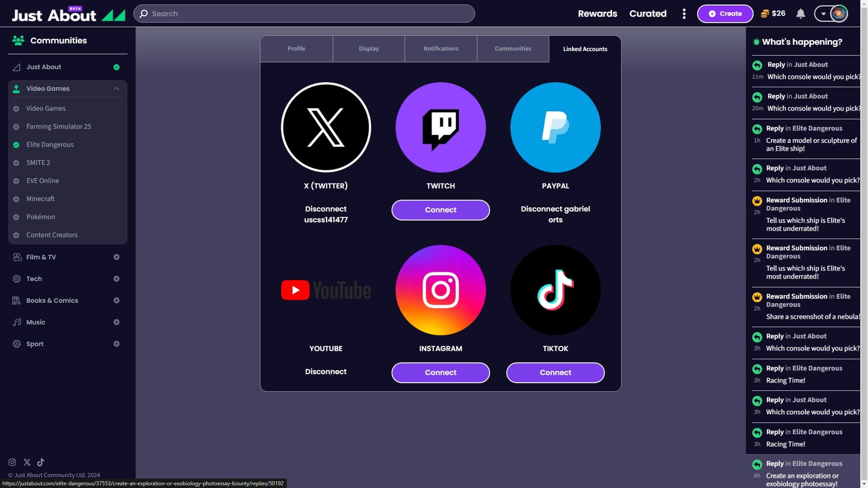Click the coins balance icon
868x488 pixels.
(x=764, y=14)
